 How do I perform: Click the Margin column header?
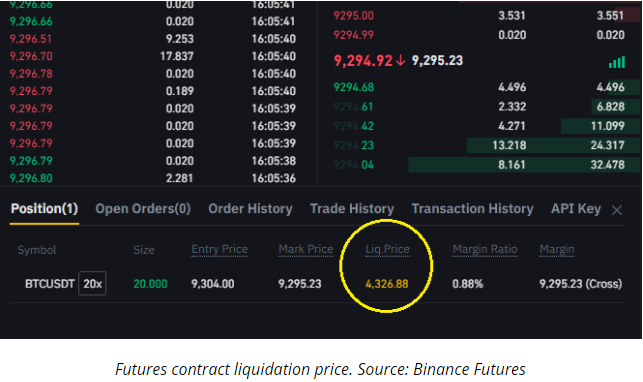[556, 249]
